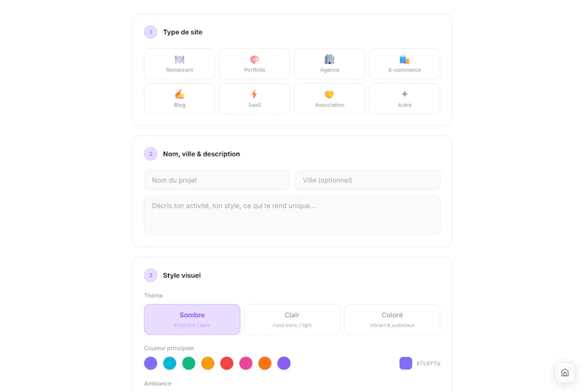Click the 'Type de site' heading

183,32
